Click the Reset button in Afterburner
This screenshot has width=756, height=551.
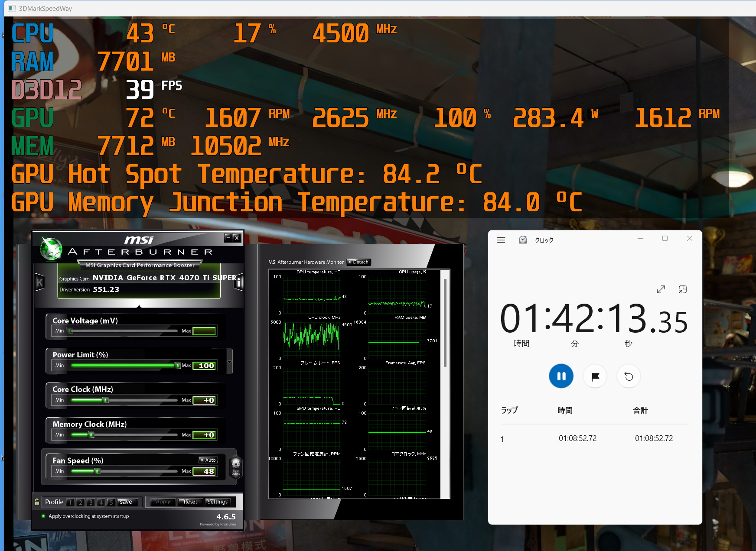(190, 502)
